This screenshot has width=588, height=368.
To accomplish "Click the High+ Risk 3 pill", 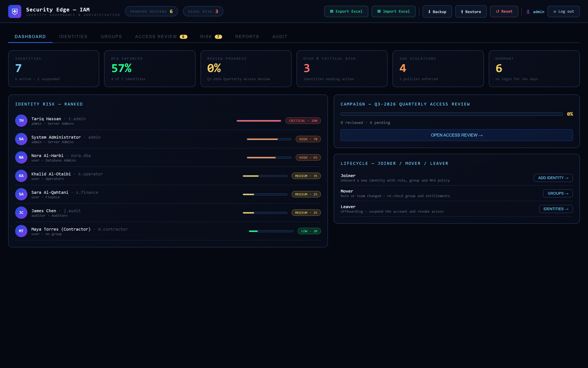I will pos(203,11).
